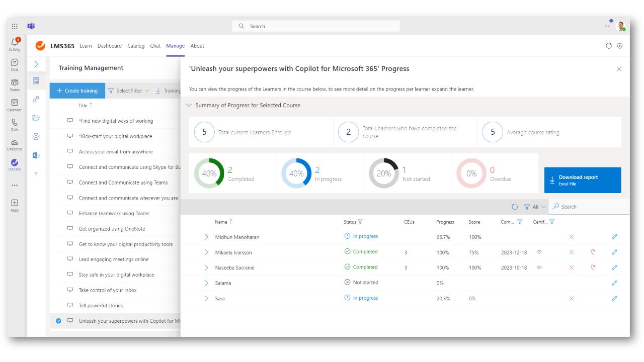Remove Sara using the orange X icon

[x=571, y=299]
